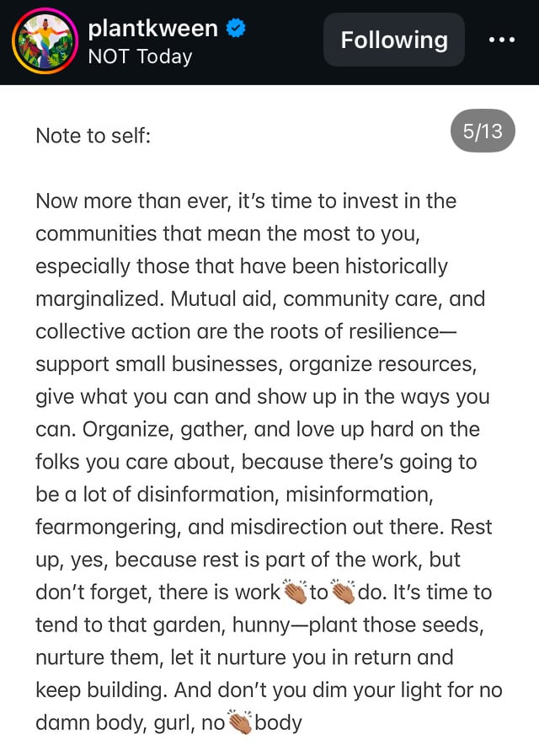This screenshot has width=539, height=756.
Task: Click the blue verified badge
Action: point(237,29)
